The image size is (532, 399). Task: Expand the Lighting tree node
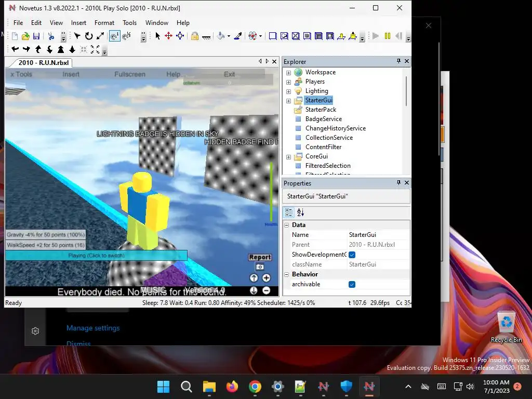[x=288, y=91]
